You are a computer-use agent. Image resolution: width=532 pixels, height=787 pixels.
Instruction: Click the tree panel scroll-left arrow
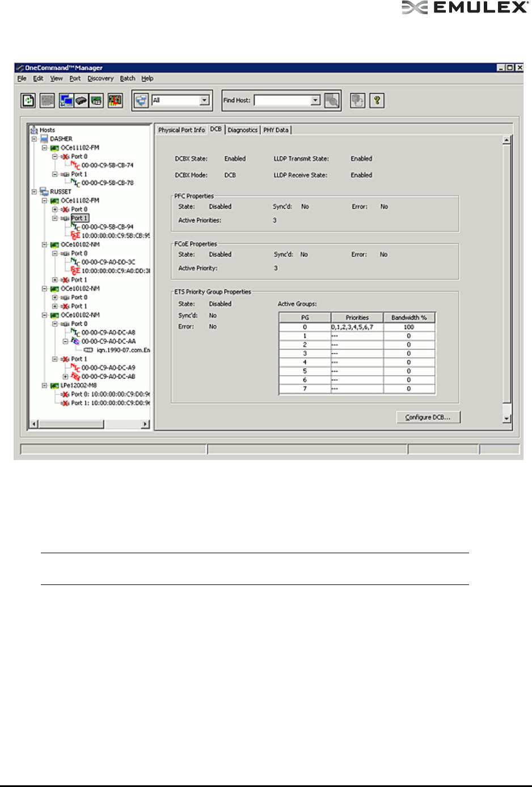click(x=34, y=424)
